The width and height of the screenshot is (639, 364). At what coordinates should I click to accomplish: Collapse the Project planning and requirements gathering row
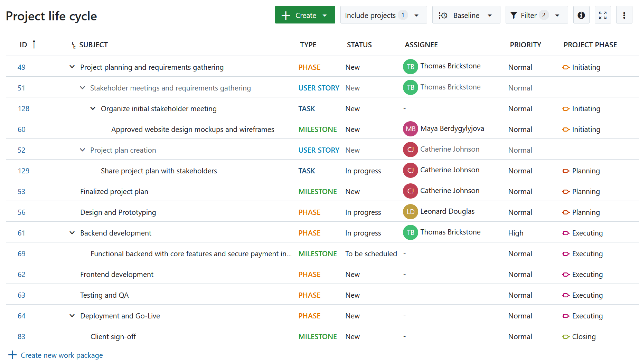point(72,67)
